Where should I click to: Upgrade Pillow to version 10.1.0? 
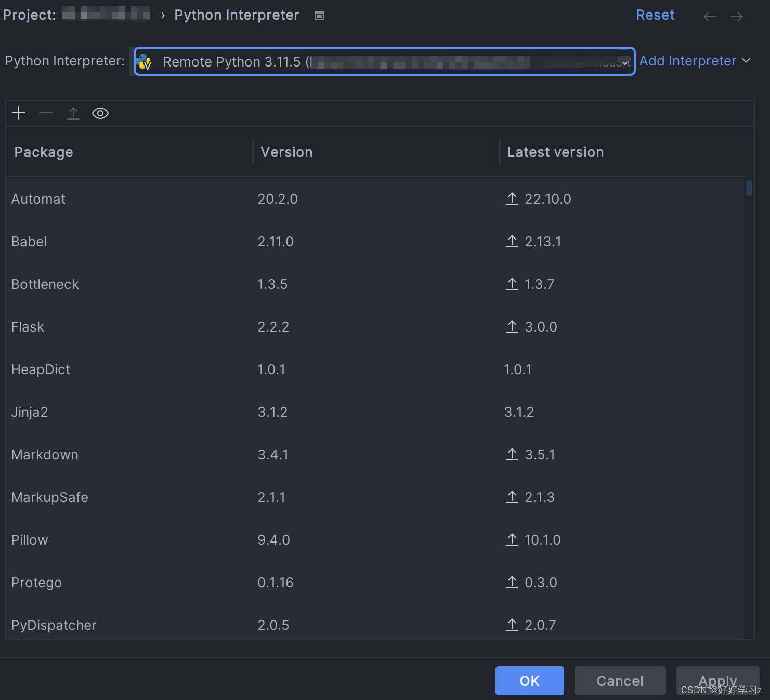(512, 539)
